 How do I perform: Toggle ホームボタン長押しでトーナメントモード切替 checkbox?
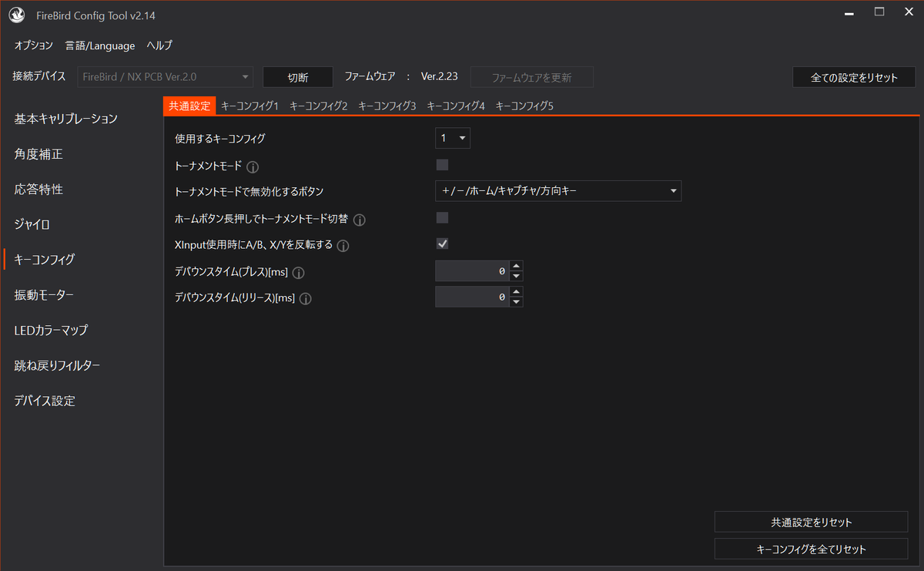tap(442, 217)
